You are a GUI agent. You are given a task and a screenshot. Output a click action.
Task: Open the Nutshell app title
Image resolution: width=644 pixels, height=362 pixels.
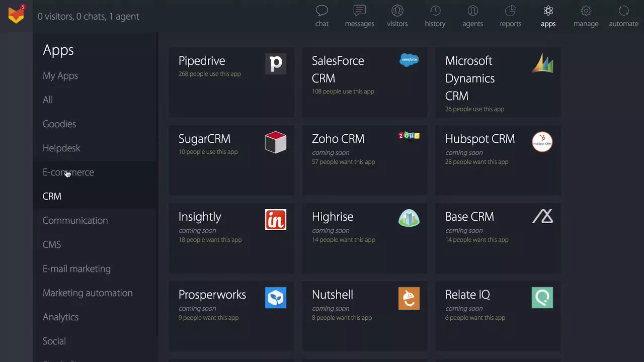[333, 295]
